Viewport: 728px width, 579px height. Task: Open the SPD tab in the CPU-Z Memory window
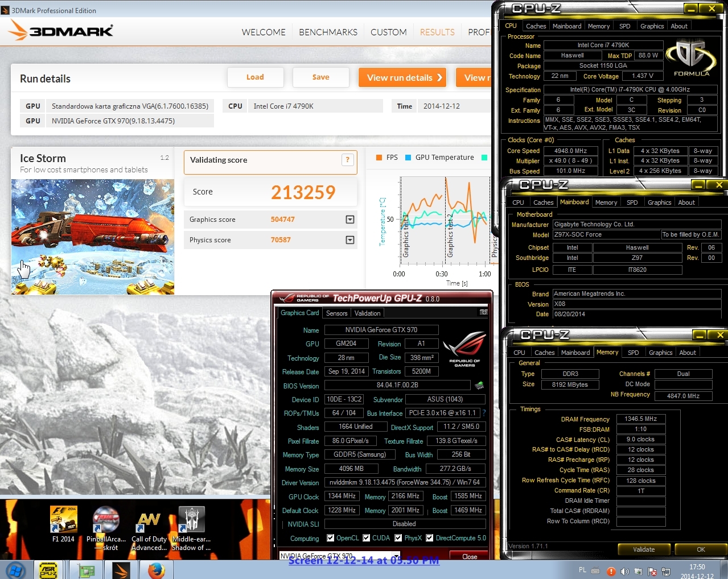point(634,353)
